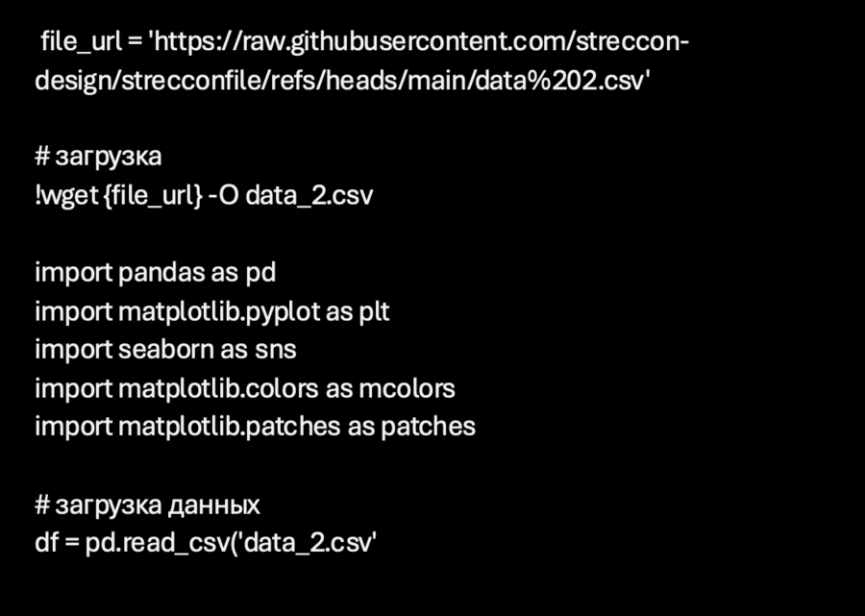
Task: Click the 'sns' alias text
Action: (275, 350)
